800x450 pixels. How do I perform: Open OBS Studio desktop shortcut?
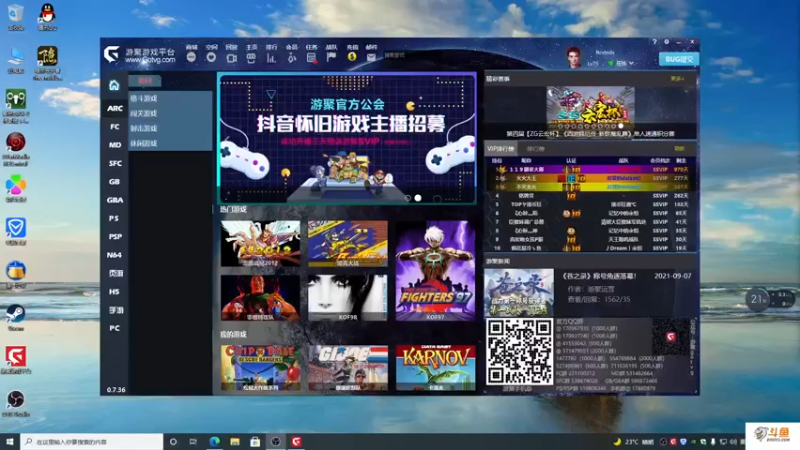coord(16,403)
